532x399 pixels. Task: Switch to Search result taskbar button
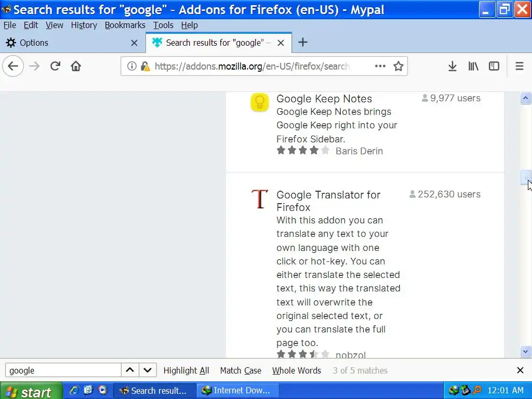pyautogui.click(x=154, y=391)
